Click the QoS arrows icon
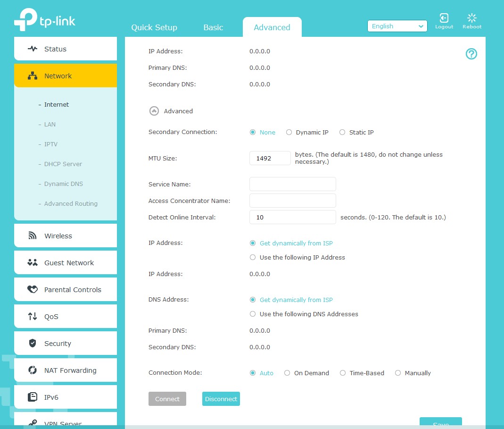This screenshot has width=504, height=429. (33, 317)
